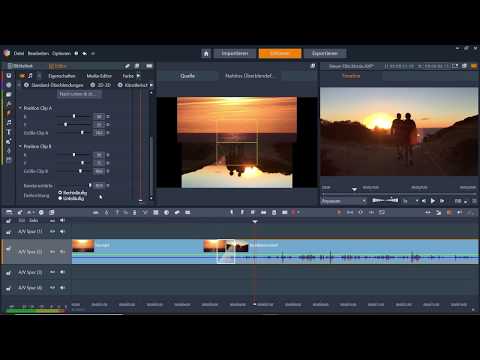
Task: Select the first sunset clip thumbnail on timeline
Action: (83, 246)
